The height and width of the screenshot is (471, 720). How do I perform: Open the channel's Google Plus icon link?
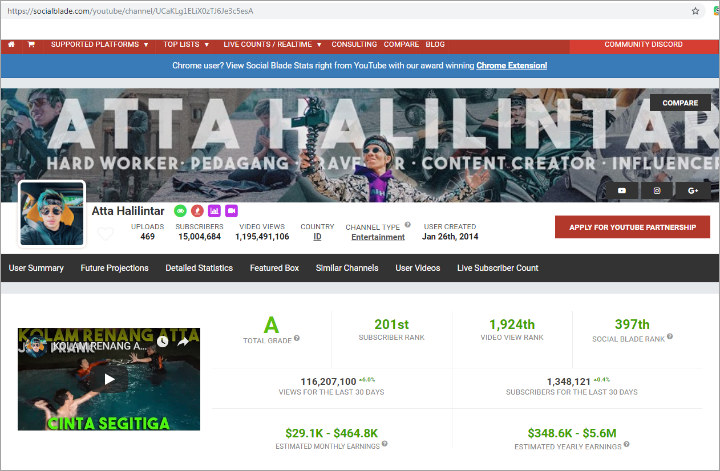point(693,191)
